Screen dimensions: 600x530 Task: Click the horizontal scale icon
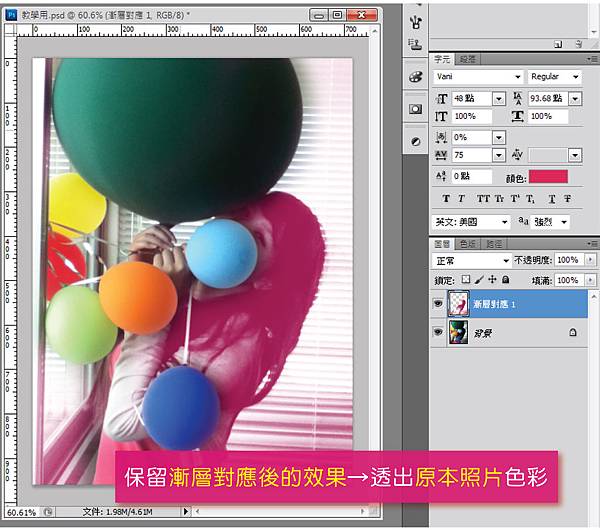pos(518,116)
